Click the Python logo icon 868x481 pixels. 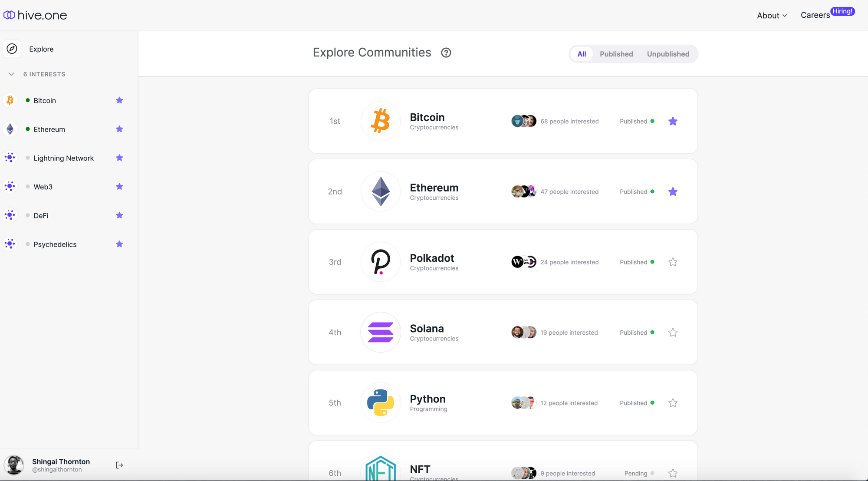coord(381,403)
